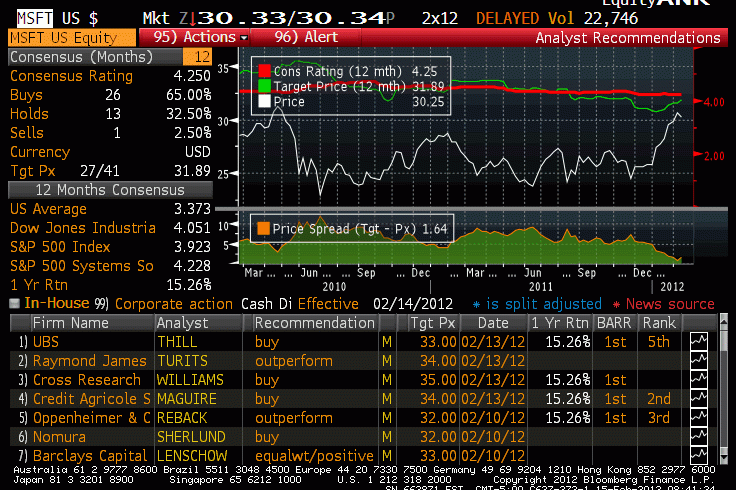This screenshot has width=736, height=490.
Task: Open the Barclays Capital row chart icon
Action: pos(699,456)
